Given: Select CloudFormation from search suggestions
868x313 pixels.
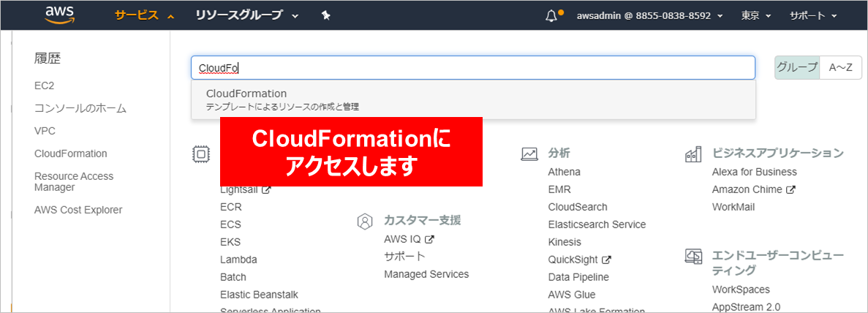Looking at the screenshot, I should (x=246, y=94).
